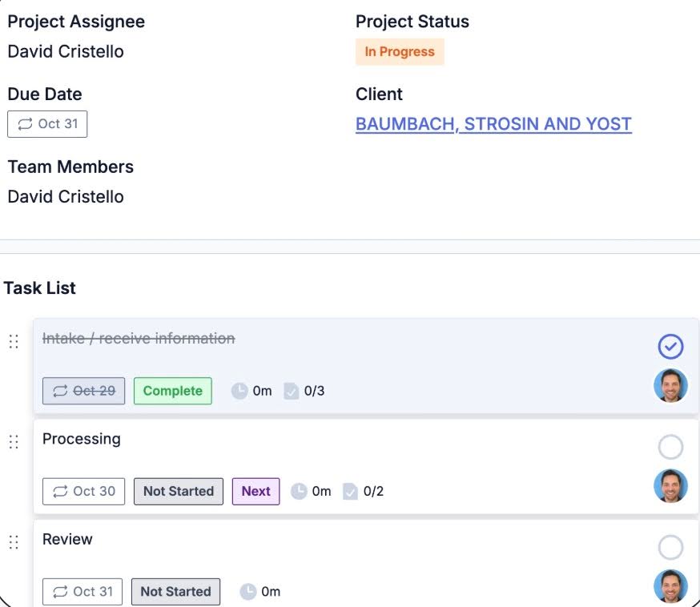Click the Next tag on the Processing task
This screenshot has width=700, height=607.
pos(255,491)
